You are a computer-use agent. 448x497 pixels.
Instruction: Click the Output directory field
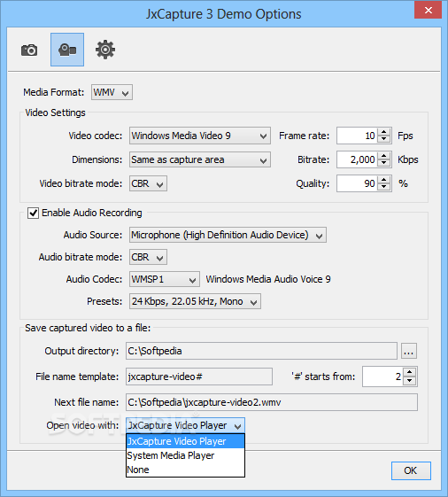[x=261, y=351]
